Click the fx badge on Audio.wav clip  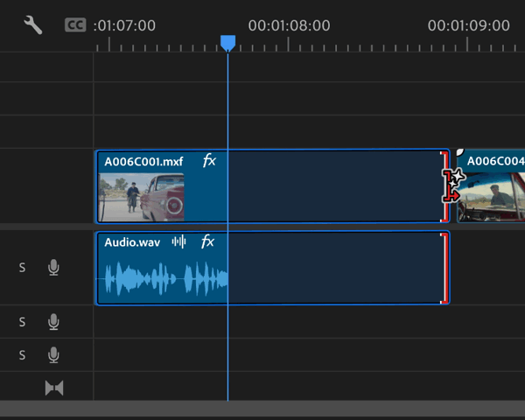[207, 241]
